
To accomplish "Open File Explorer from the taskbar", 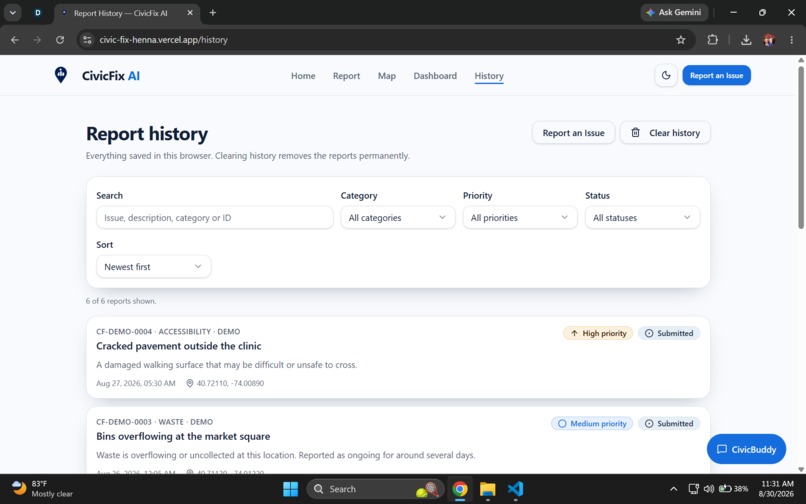I will coord(487,489).
